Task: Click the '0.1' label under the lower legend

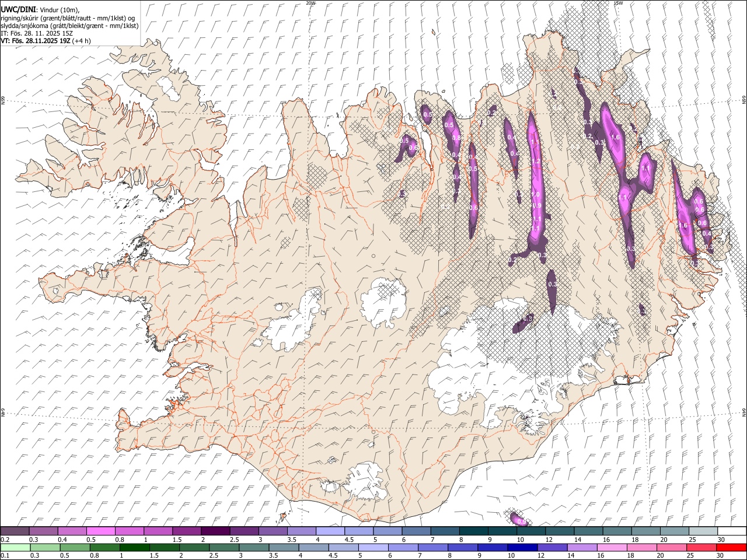Action: pos(5,556)
